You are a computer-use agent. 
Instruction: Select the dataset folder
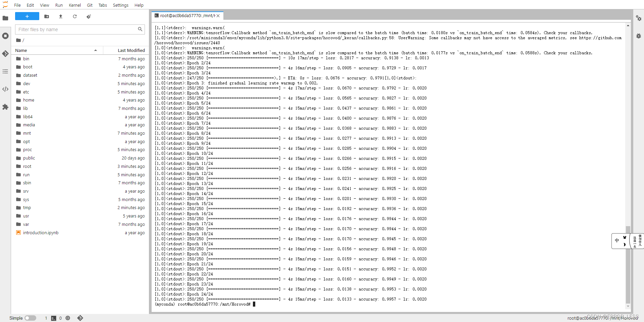(x=80, y=75)
